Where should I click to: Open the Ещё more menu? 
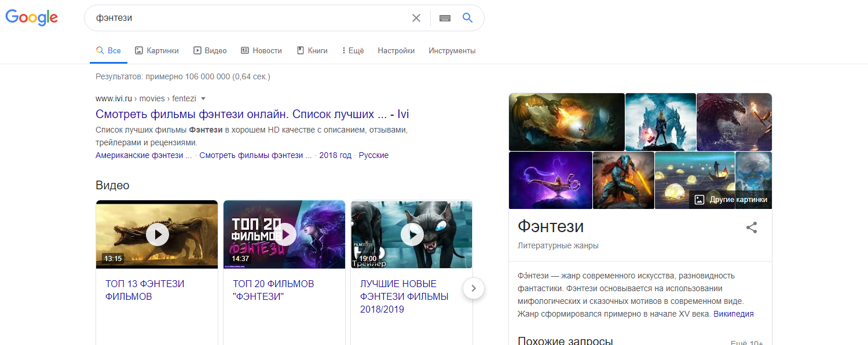(353, 51)
